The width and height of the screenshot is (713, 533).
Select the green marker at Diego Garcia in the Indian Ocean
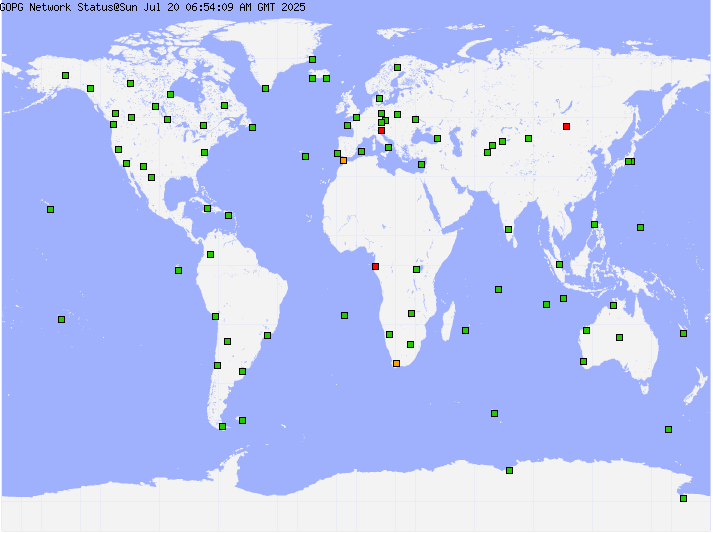pos(499,290)
